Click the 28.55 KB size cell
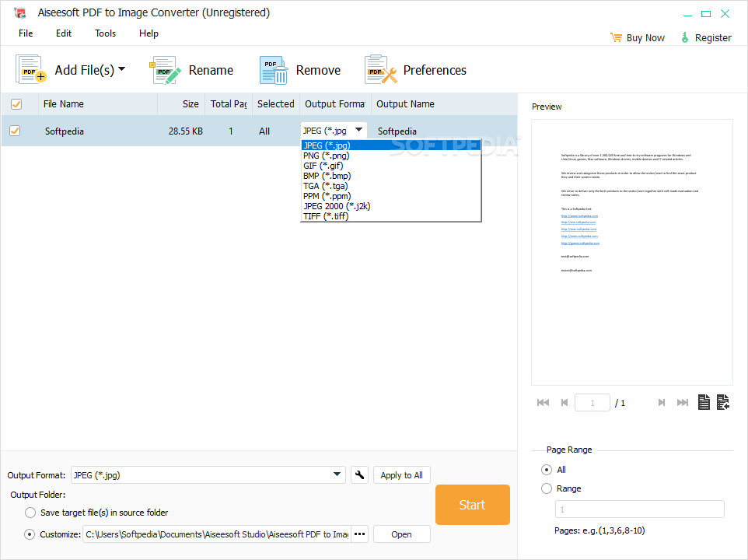The width and height of the screenshot is (748, 560). 185,131
